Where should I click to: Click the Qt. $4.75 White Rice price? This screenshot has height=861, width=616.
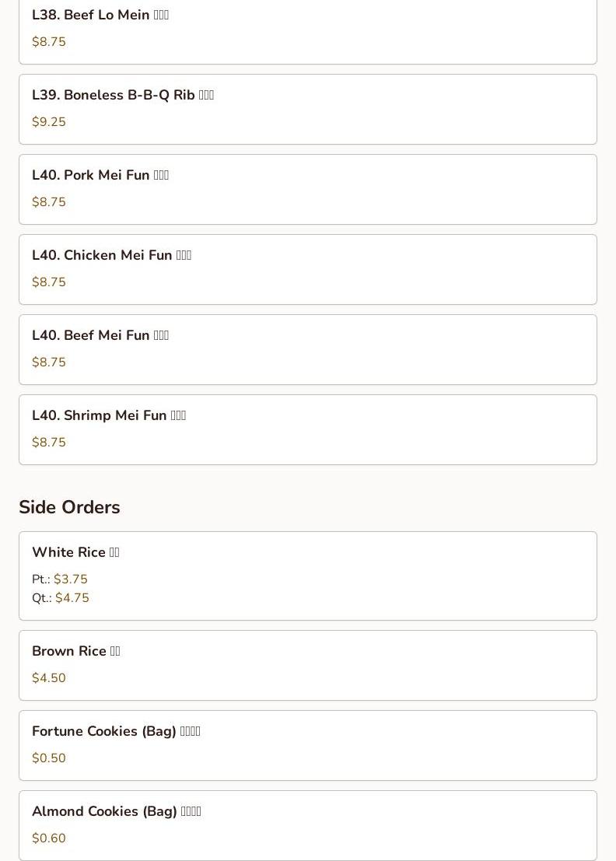pos(72,598)
